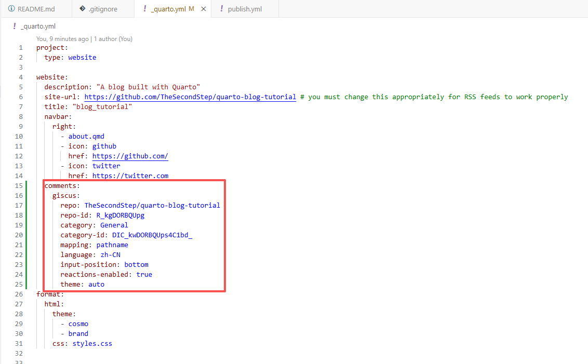The width and height of the screenshot is (588, 364).
Task: Switch to the README.md tab
Action: click(x=36, y=9)
